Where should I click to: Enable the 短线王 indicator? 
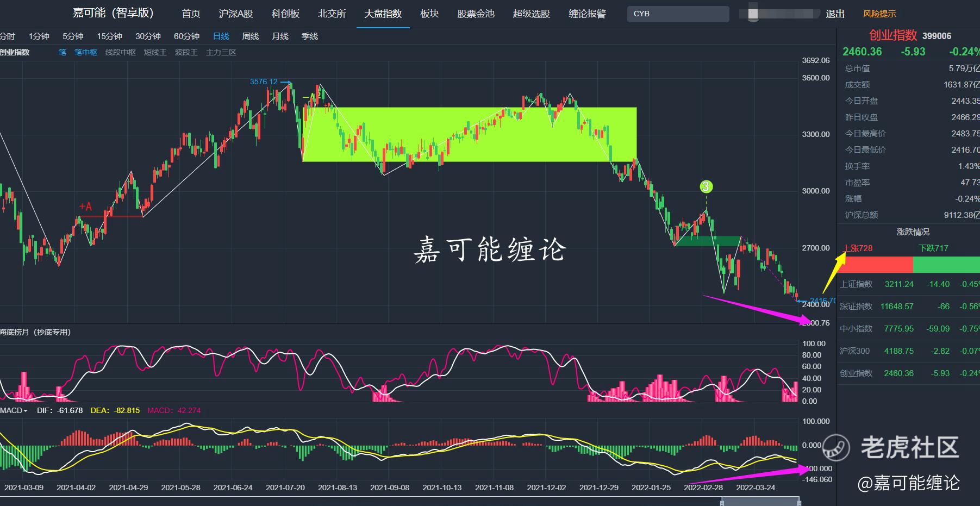(x=155, y=52)
